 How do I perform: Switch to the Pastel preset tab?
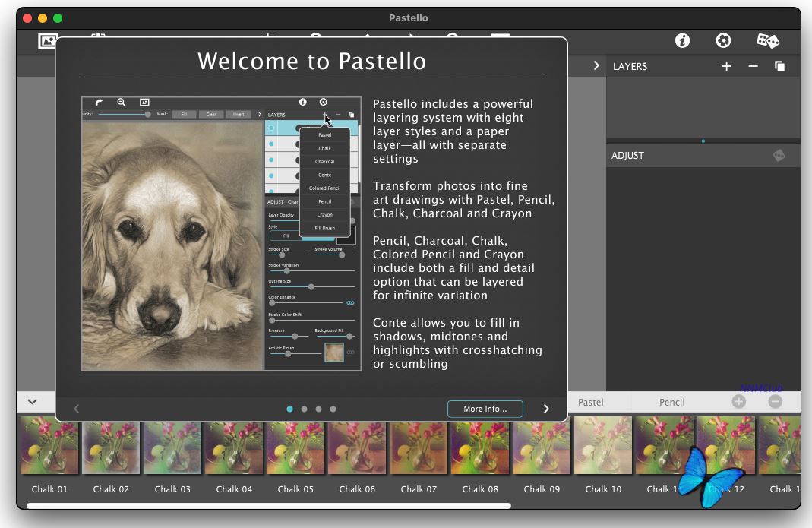tap(590, 402)
